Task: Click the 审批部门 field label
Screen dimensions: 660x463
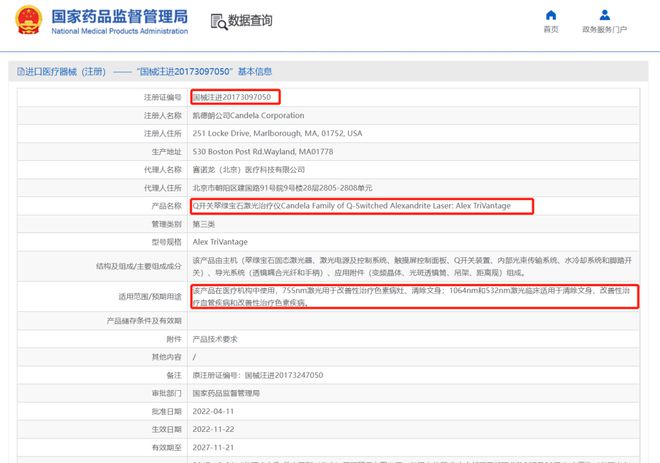Action: coord(166,393)
